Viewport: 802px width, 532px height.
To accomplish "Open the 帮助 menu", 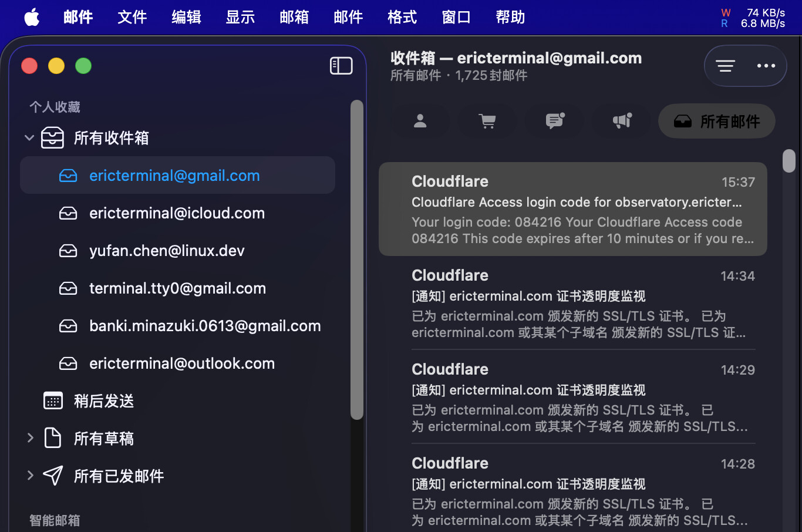I will 510,17.
